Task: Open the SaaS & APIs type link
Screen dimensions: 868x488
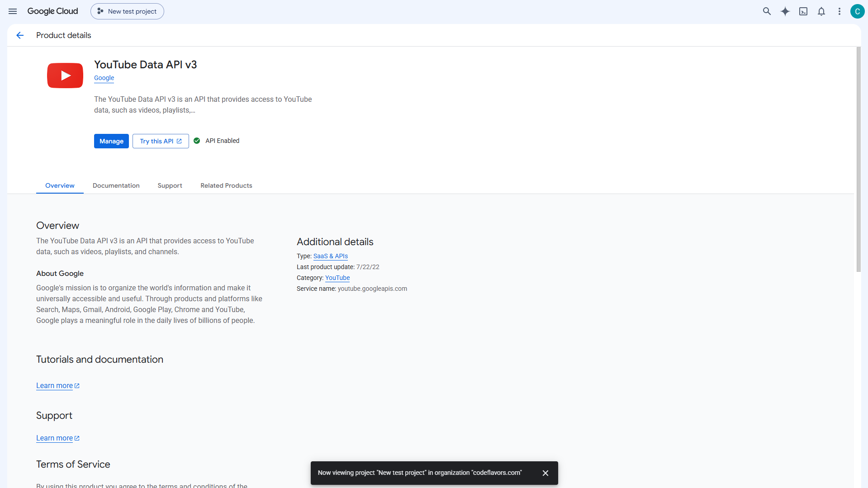Action: (x=331, y=256)
